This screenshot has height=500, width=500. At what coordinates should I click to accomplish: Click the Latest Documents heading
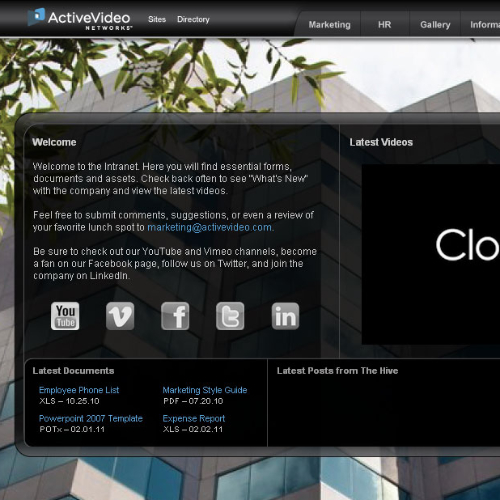(73, 371)
